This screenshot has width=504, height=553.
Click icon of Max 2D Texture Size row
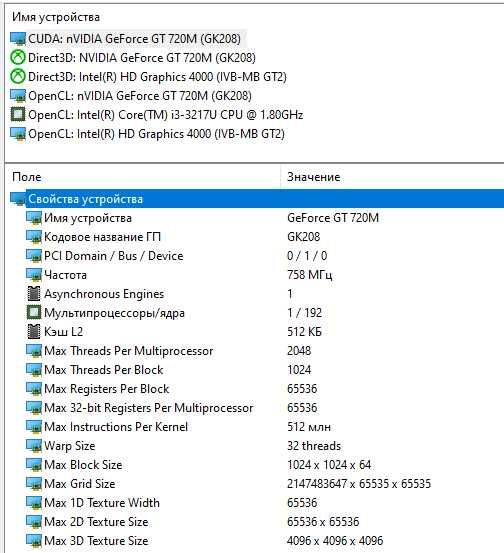tap(34, 522)
